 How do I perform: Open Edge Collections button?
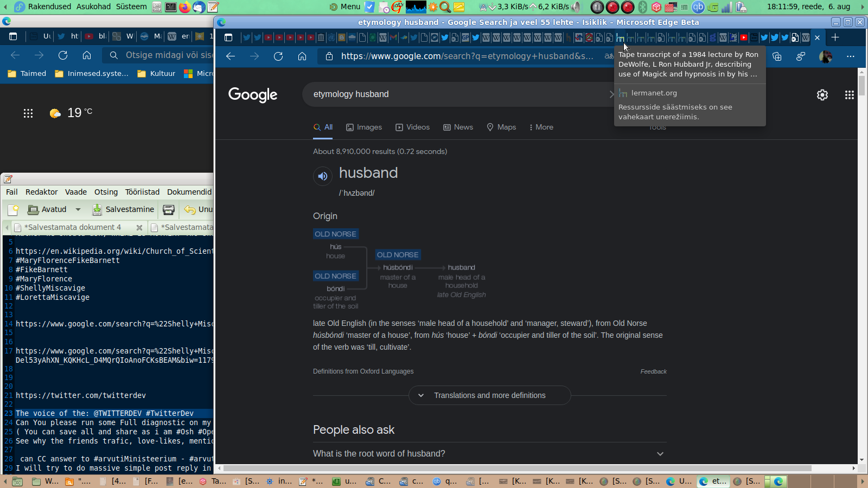(x=777, y=56)
